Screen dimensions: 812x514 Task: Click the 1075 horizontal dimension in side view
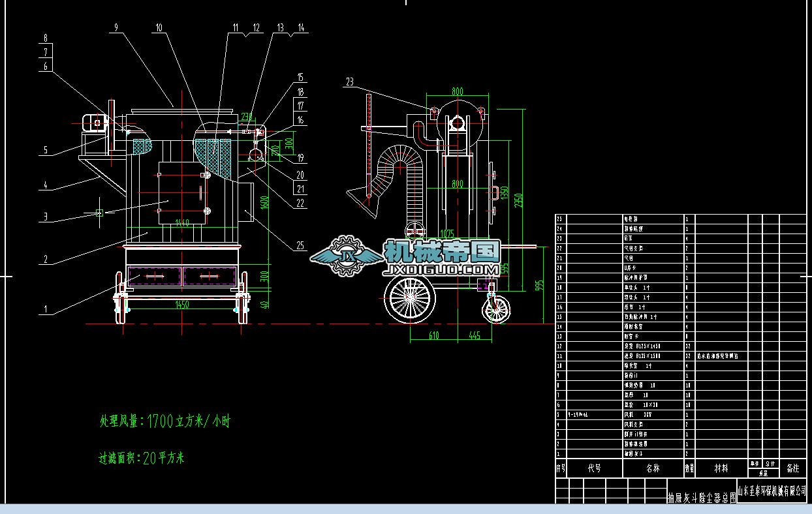point(446,234)
